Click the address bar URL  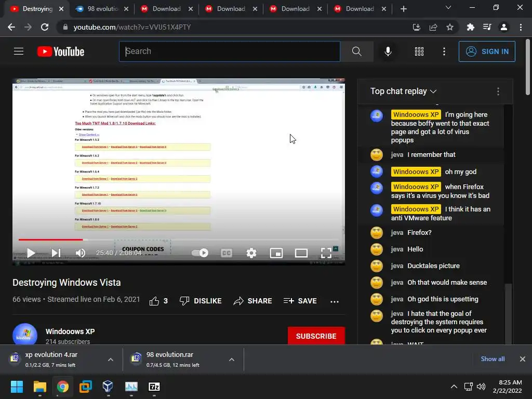click(x=132, y=27)
